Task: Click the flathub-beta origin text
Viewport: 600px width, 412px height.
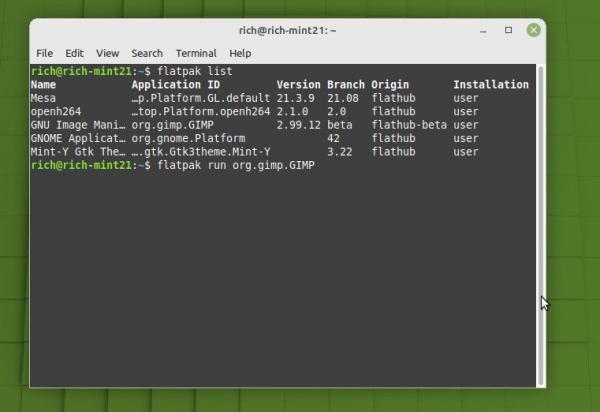Action: tap(409, 125)
